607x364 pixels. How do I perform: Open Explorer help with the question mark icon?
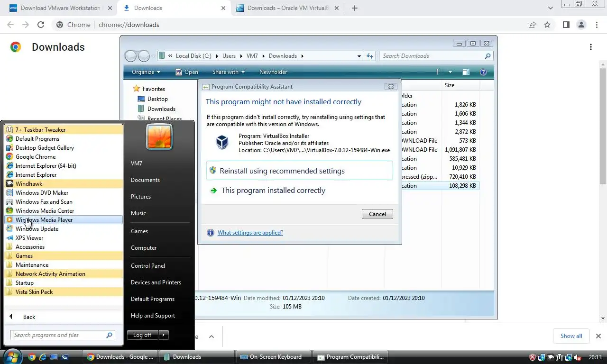pyautogui.click(x=483, y=72)
